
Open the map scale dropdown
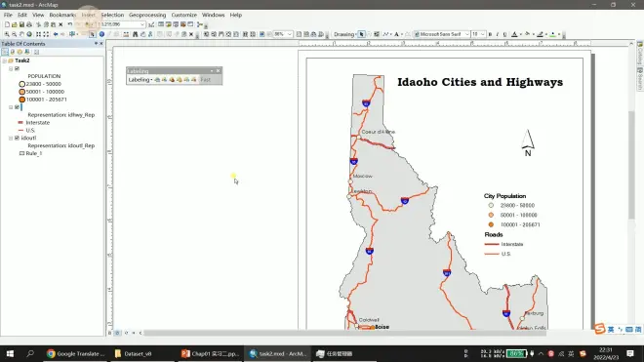[x=142, y=24]
